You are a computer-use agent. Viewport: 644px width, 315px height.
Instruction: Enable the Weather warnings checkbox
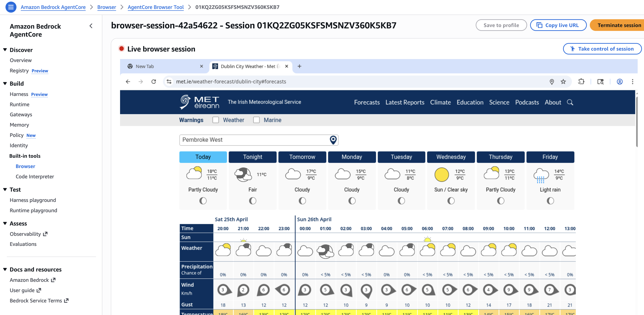pos(215,120)
